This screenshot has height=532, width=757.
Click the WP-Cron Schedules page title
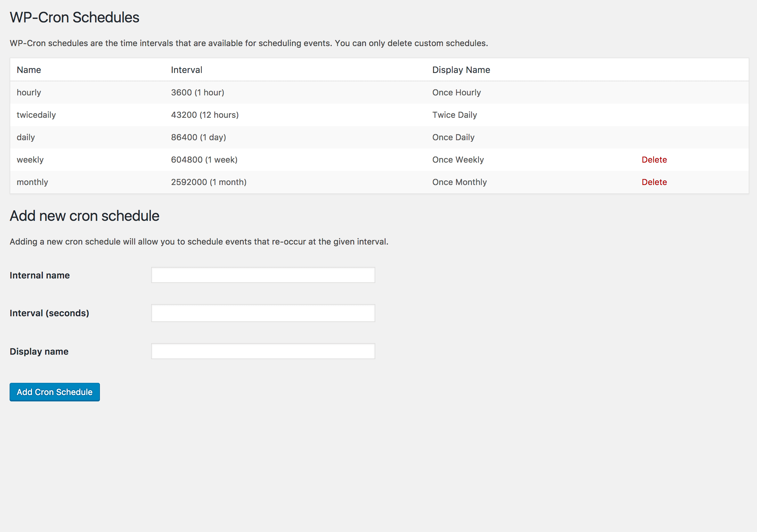75,18
